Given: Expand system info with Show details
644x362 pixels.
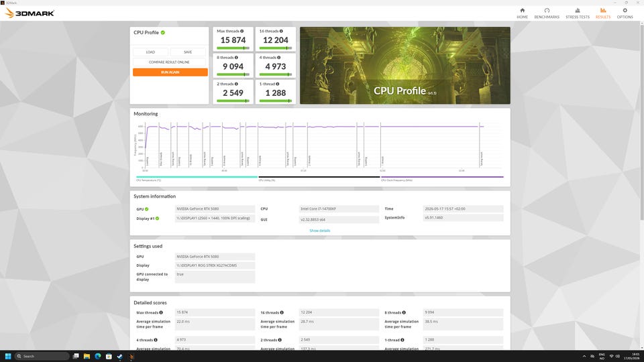Looking at the screenshot, I should 319,231.
